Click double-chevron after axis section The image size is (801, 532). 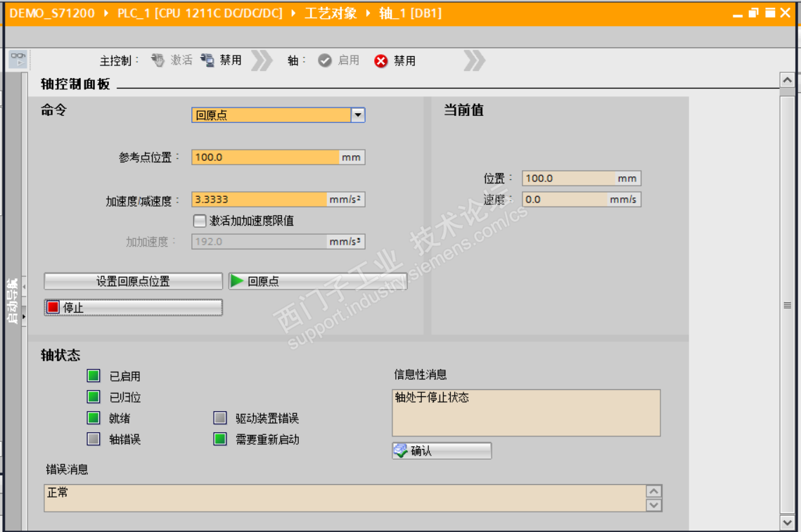coord(475,60)
